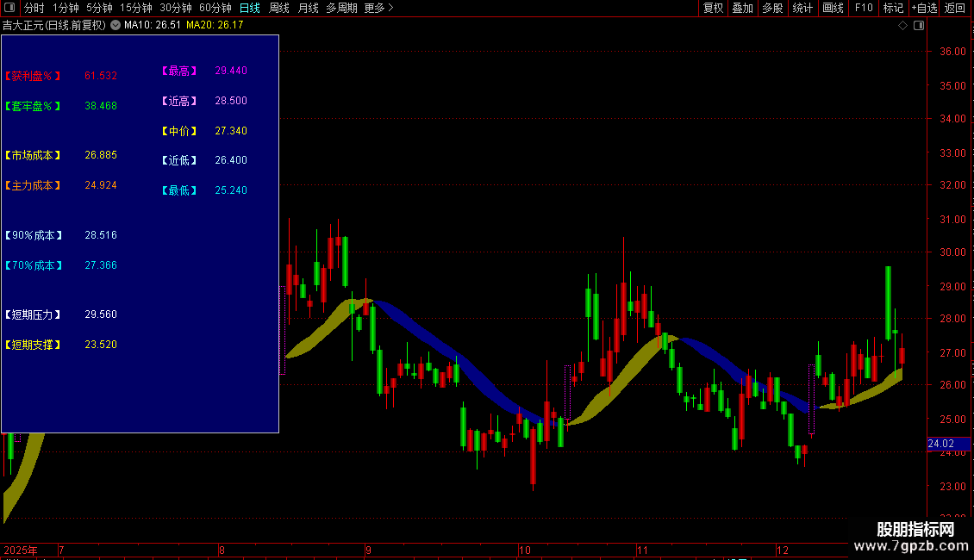Click the value 29.560
The image size is (974, 560).
(101, 314)
